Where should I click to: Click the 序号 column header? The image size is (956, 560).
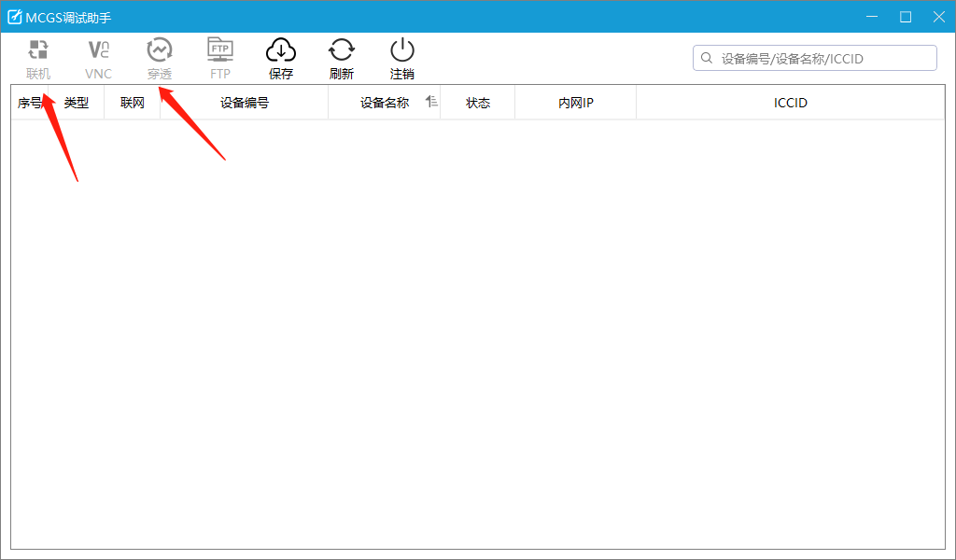tap(30, 103)
